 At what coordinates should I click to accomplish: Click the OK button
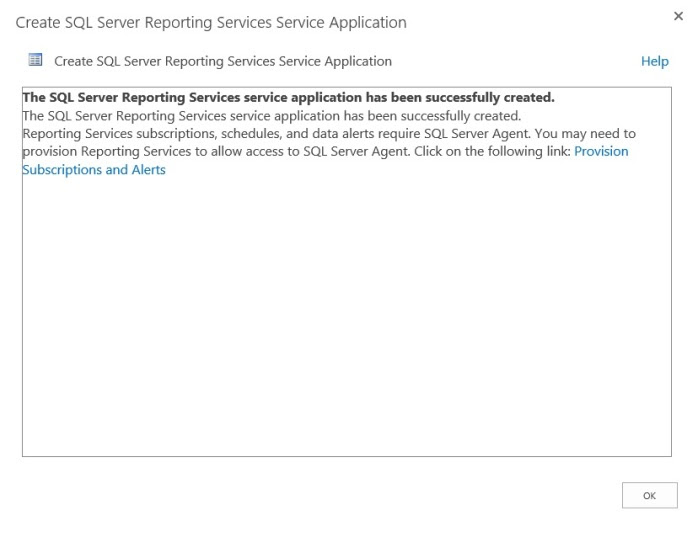click(649, 495)
